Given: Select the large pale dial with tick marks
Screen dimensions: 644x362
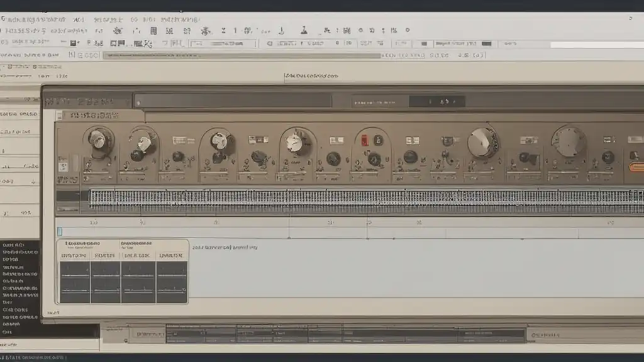Looking at the screenshot, I should point(569,141).
